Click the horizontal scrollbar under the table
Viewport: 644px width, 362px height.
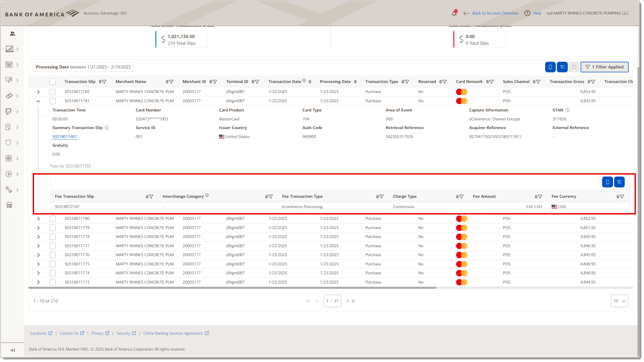click(232, 288)
